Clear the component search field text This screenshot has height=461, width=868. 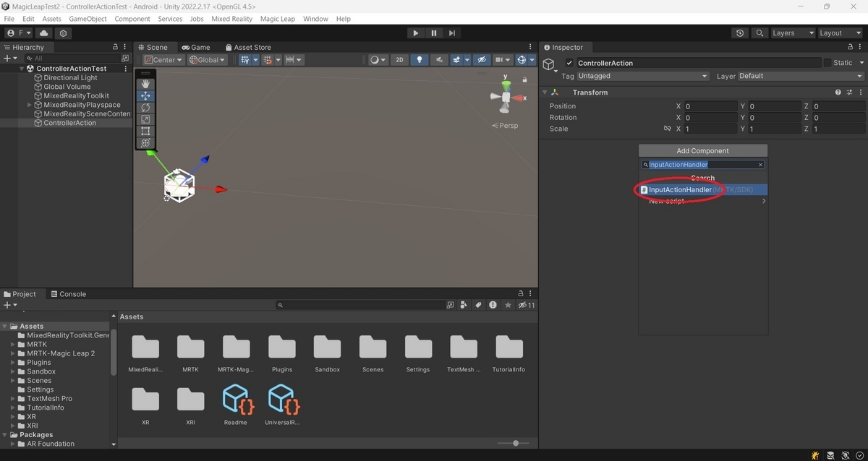(761, 165)
